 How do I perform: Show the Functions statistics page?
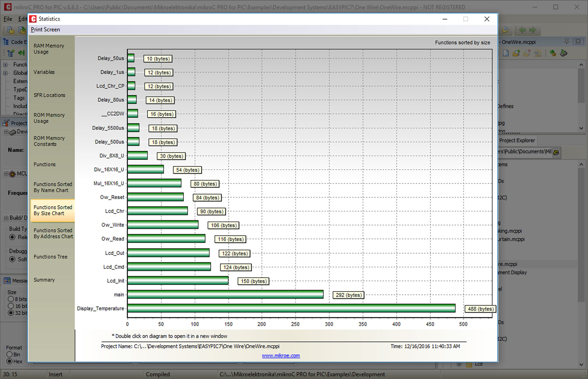pyautogui.click(x=45, y=164)
